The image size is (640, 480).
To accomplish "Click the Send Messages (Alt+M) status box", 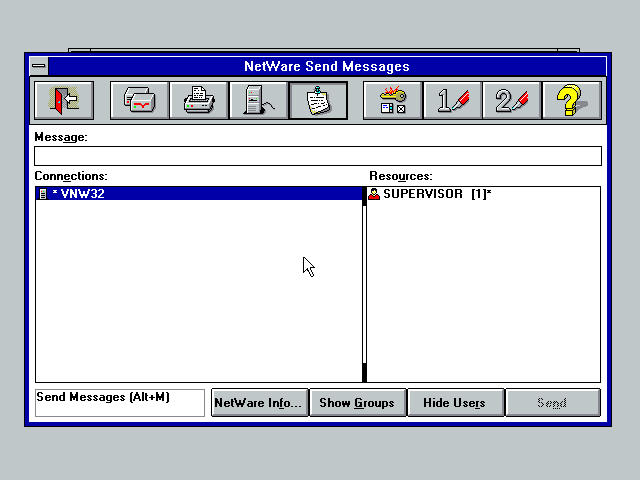I will [120, 403].
